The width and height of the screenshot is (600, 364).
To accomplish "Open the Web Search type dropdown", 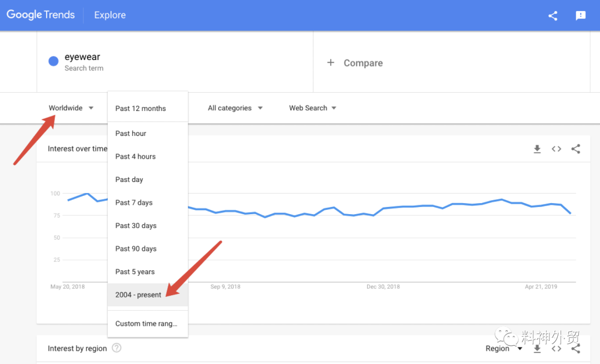I will [313, 108].
